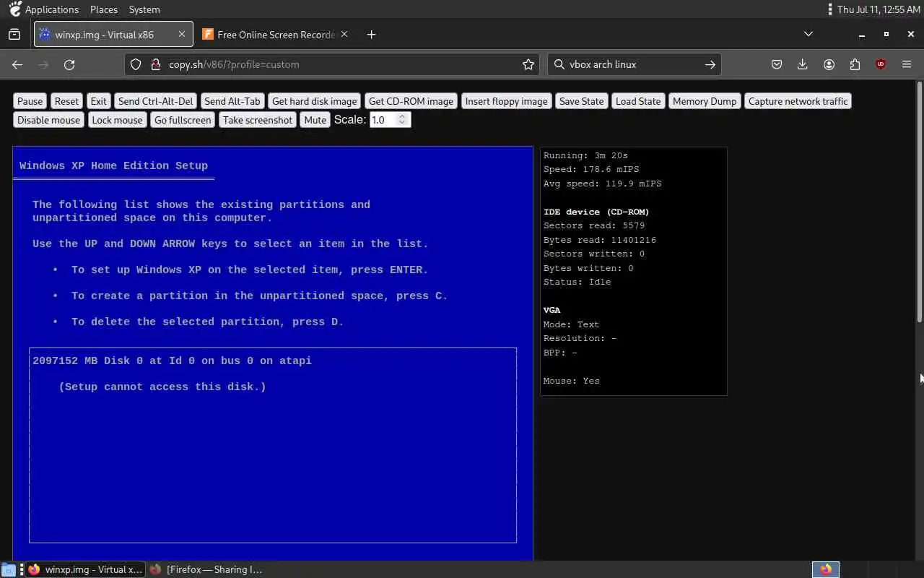This screenshot has width=924, height=578.
Task: Click the Save State button
Action: pyautogui.click(x=582, y=101)
